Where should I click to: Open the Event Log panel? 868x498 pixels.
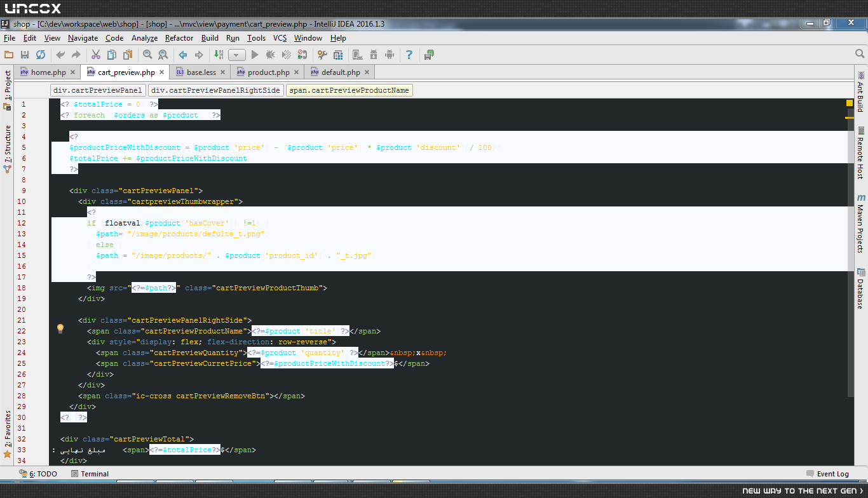[827, 474]
